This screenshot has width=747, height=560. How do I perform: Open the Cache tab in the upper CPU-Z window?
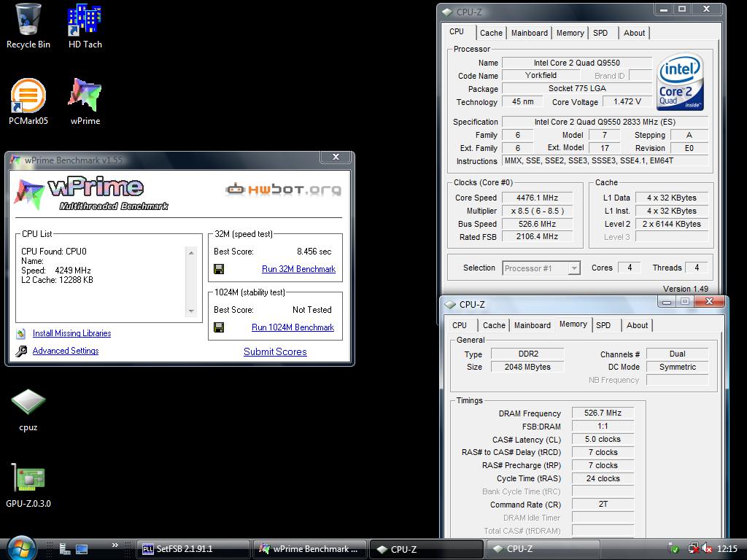coord(491,33)
